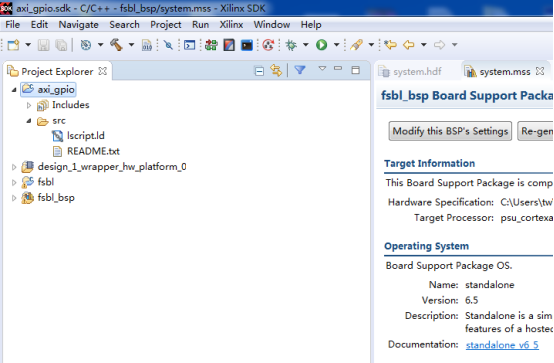
Task: Open the Edit menu
Action: [x=39, y=25]
